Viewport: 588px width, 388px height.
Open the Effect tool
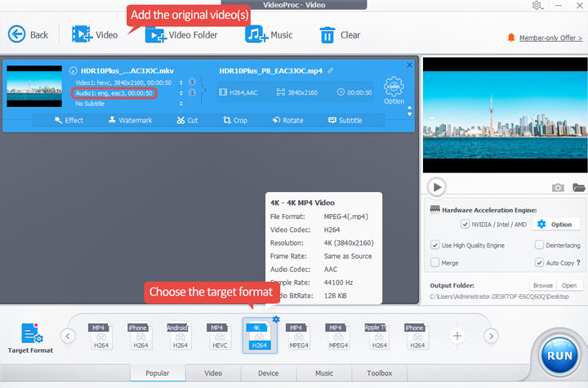[69, 120]
